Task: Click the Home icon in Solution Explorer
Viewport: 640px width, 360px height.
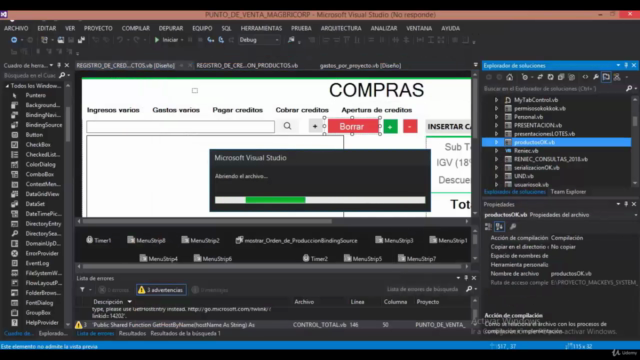Action: pos(509,77)
